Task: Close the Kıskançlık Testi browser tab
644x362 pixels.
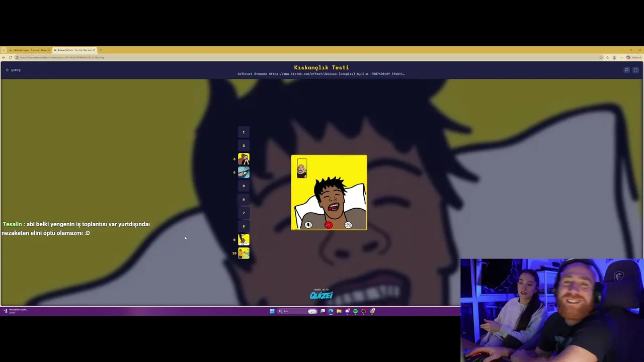Action: tap(94, 50)
